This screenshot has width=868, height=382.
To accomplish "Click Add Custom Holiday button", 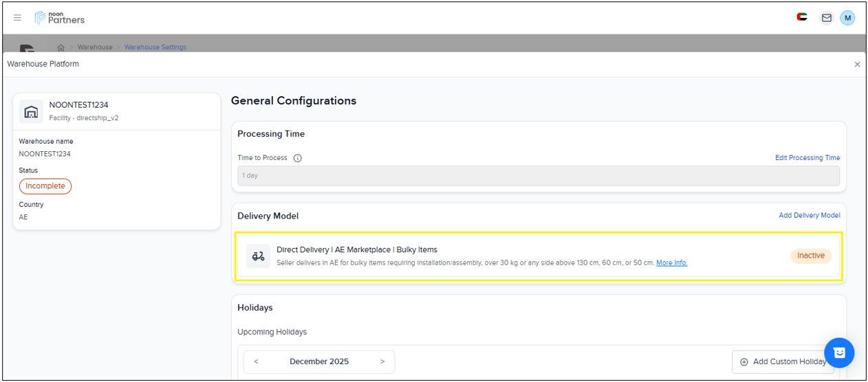I will pyautogui.click(x=783, y=361).
